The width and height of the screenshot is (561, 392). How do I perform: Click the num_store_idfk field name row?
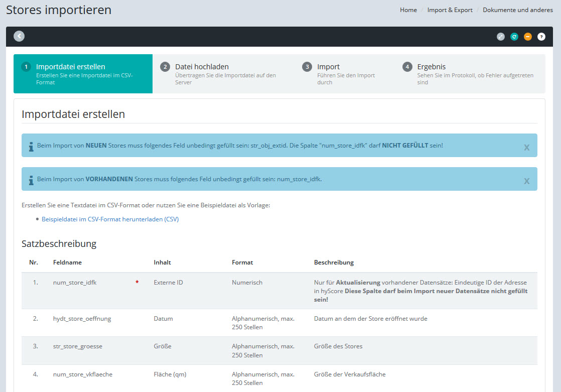[75, 283]
